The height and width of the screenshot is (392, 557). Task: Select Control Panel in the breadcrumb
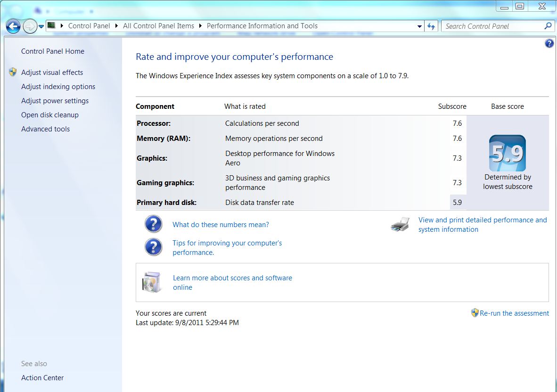click(89, 26)
